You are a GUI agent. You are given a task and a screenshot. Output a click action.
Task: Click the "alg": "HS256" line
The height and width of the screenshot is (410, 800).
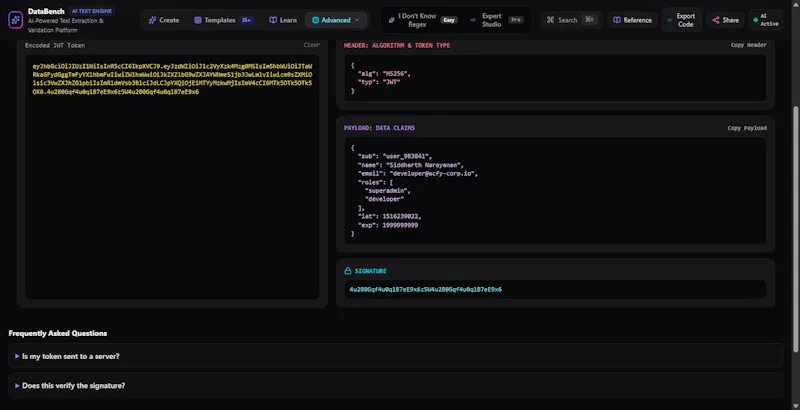[384, 73]
